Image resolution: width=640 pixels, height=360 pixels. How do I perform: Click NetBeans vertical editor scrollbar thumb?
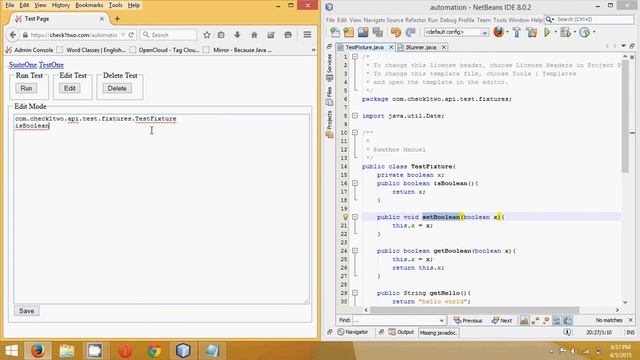[625, 116]
